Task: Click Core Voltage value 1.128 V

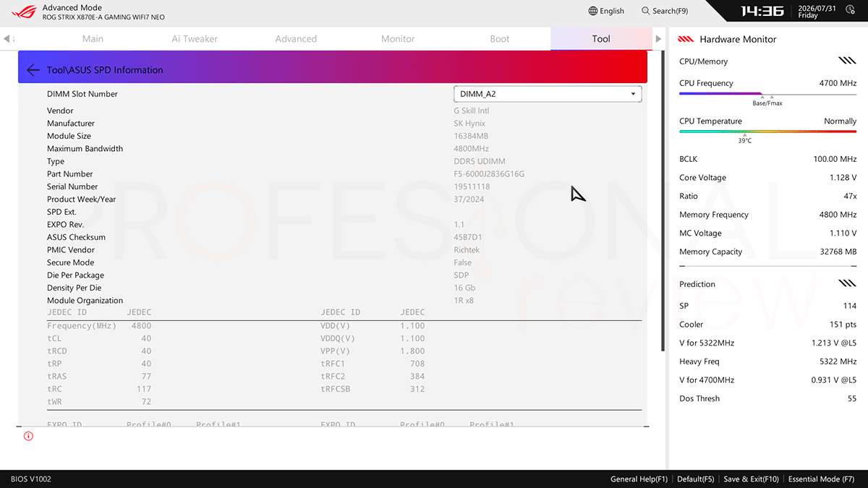Action: click(843, 178)
